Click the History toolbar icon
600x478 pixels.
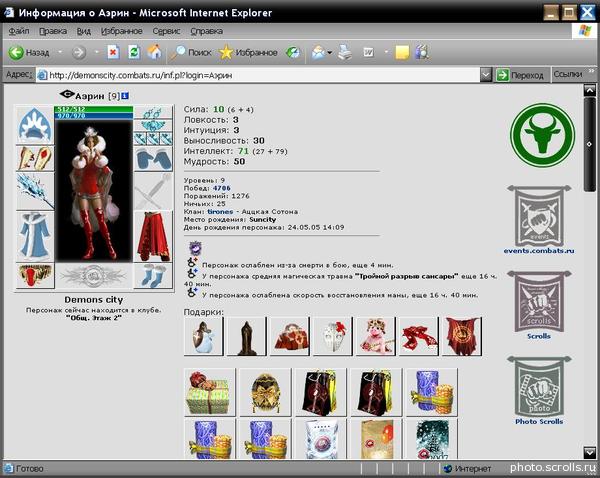click(293, 52)
